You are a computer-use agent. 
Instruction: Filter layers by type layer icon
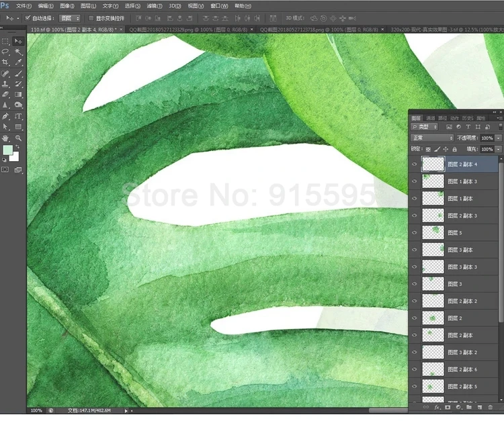(x=468, y=127)
